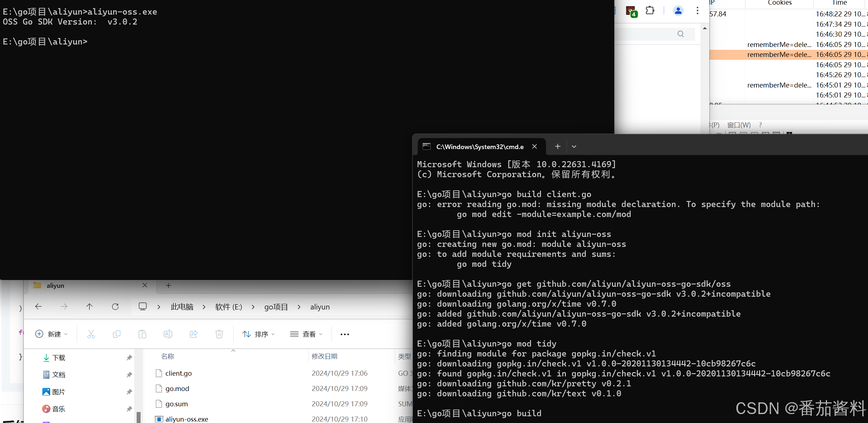Open the 排序 sort dropdown

click(x=259, y=334)
